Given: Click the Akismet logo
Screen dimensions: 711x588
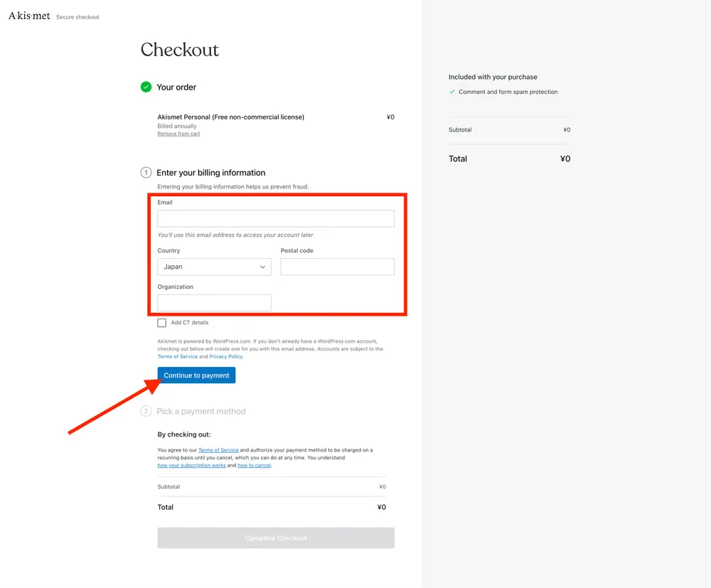Looking at the screenshot, I should pyautogui.click(x=29, y=16).
